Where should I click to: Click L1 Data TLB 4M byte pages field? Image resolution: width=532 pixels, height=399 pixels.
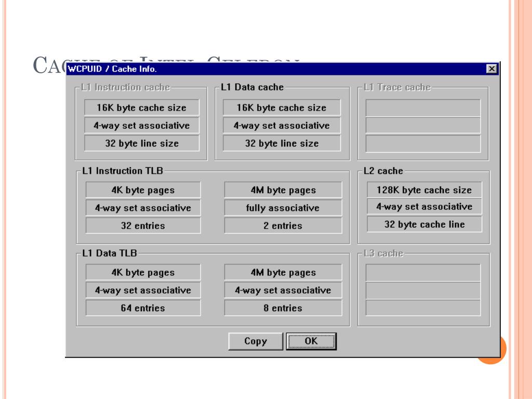click(283, 272)
